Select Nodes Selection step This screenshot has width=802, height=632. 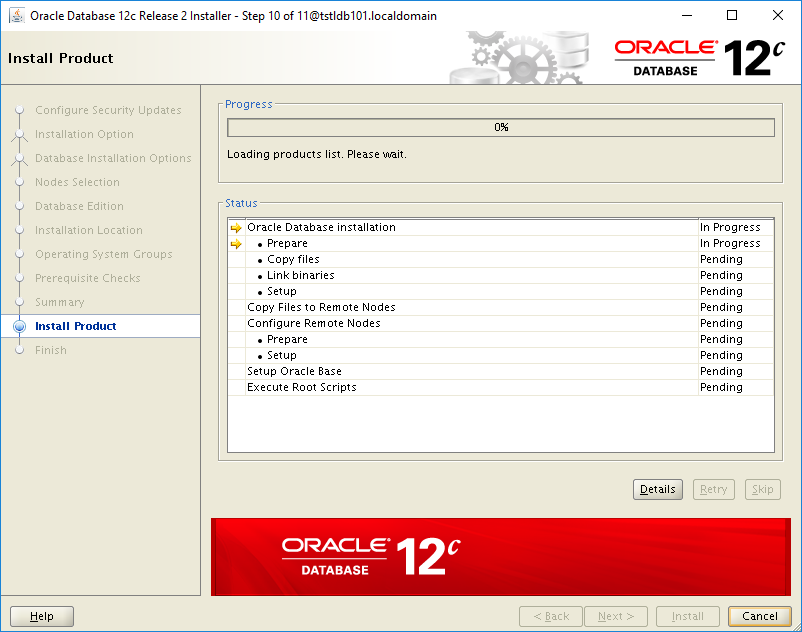77,182
